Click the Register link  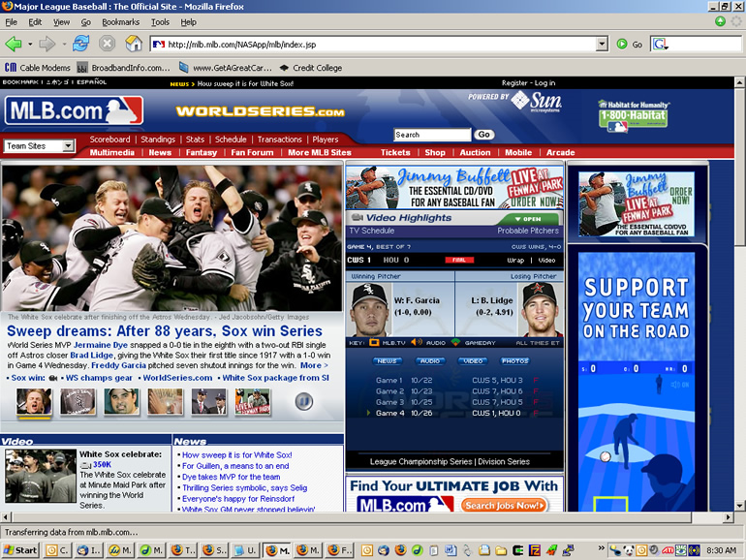point(514,82)
